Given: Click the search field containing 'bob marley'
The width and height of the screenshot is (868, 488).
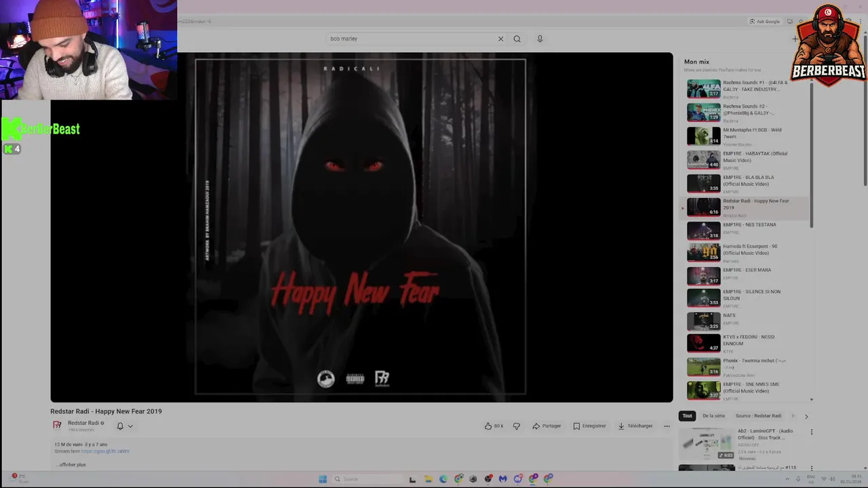Looking at the screenshot, I should pos(411,39).
